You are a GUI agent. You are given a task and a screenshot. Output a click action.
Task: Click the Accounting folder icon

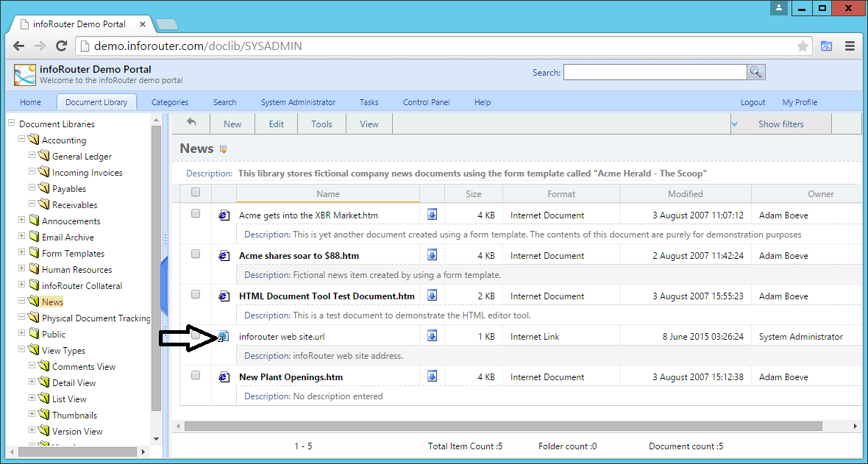click(x=34, y=140)
